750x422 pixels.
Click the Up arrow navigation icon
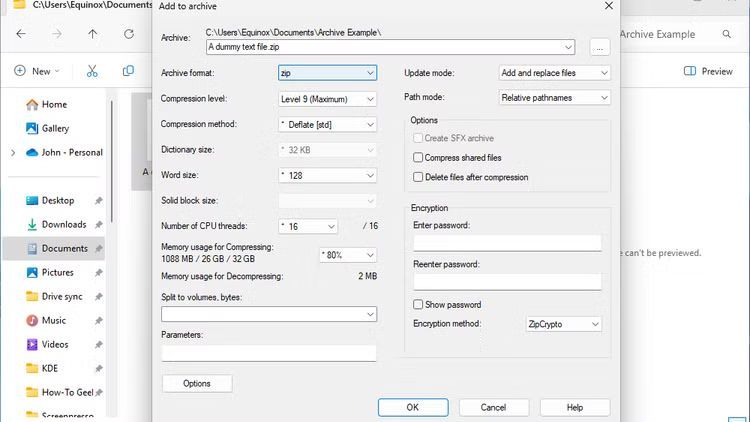[93, 34]
